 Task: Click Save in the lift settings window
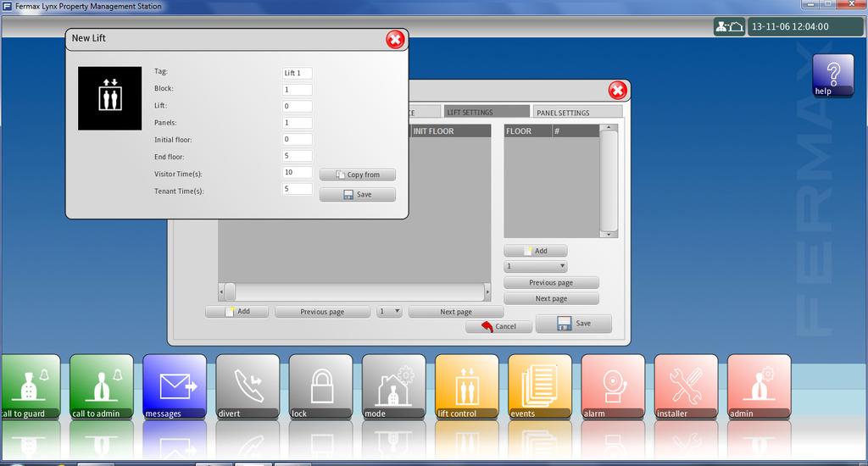pos(574,324)
